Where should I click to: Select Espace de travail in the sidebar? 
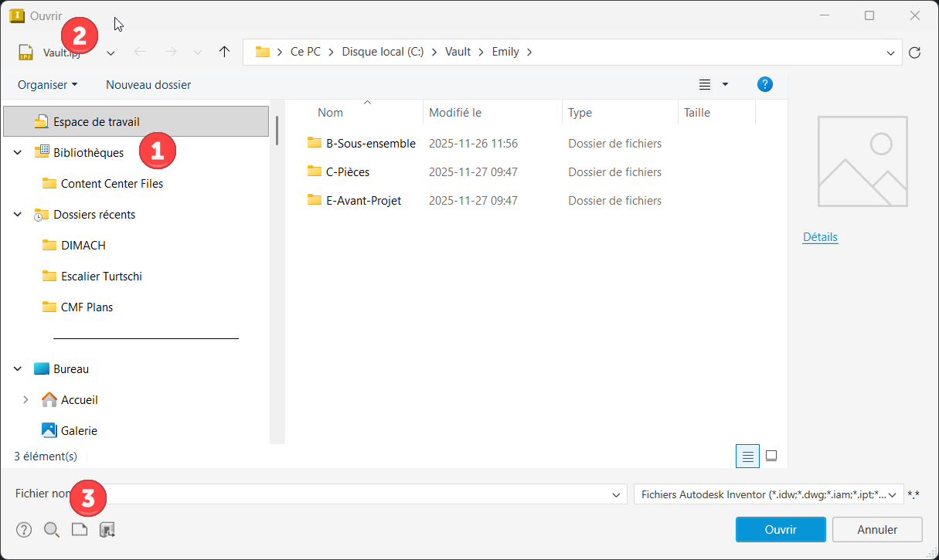96,122
